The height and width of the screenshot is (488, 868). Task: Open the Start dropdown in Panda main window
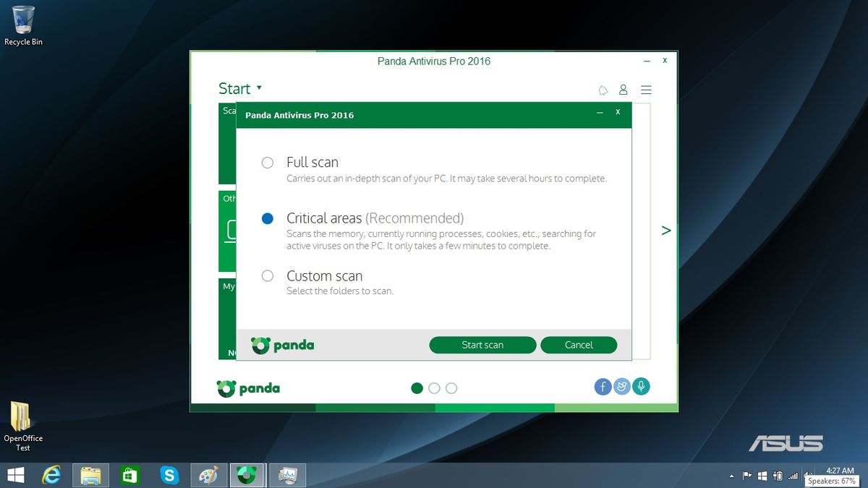(240, 89)
